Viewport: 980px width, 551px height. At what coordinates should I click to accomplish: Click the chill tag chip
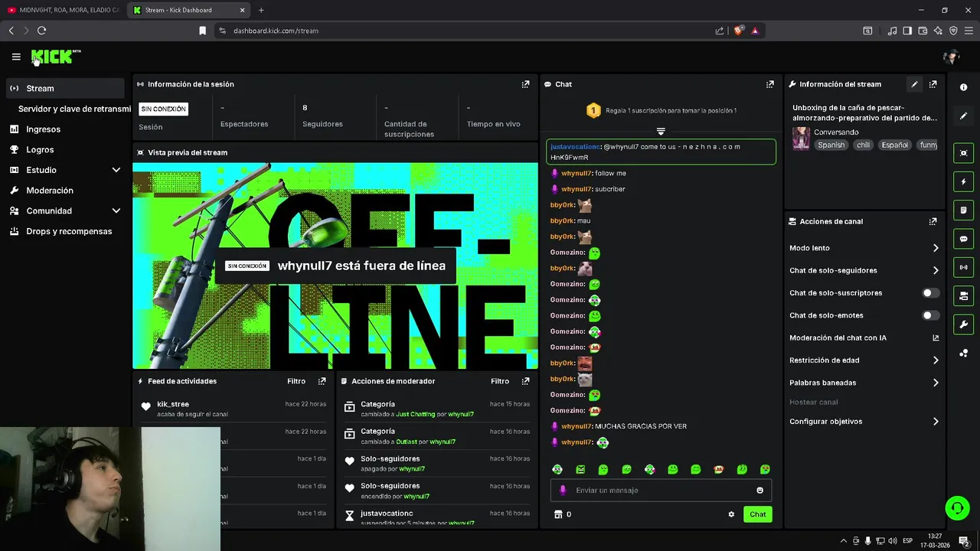tap(863, 145)
